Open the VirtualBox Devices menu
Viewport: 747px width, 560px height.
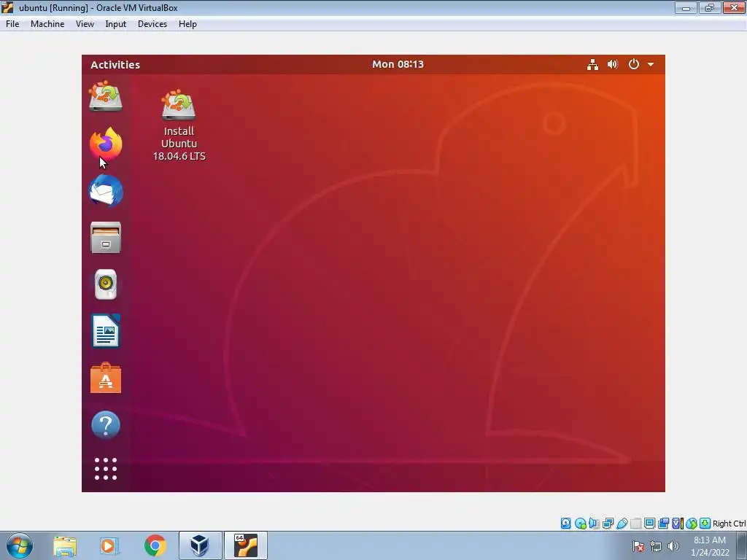tap(152, 24)
